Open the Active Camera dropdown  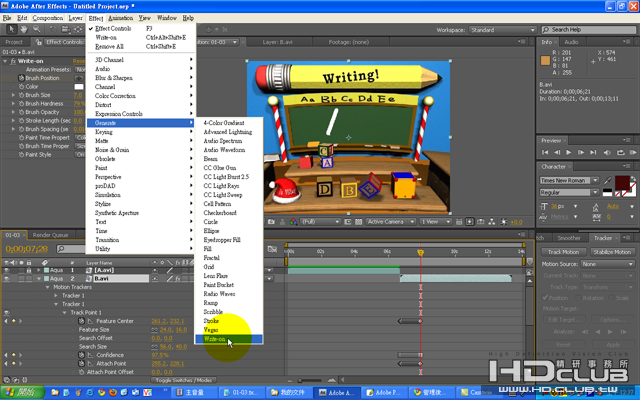[390, 222]
